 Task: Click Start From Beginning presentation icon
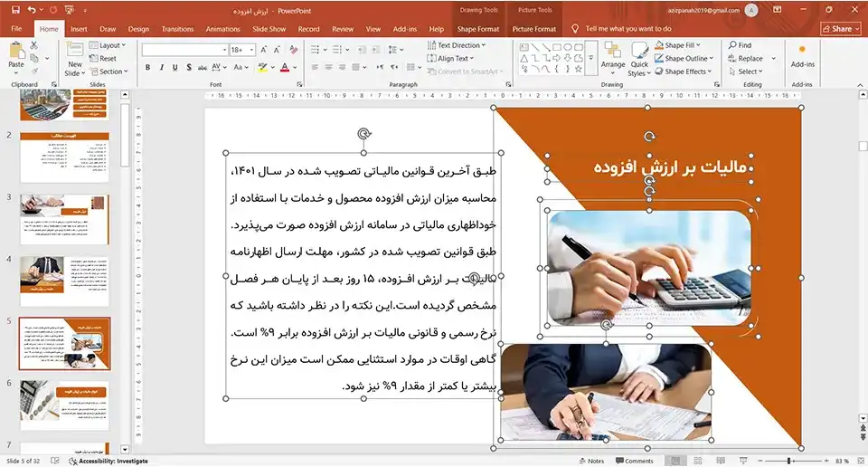tap(69, 10)
